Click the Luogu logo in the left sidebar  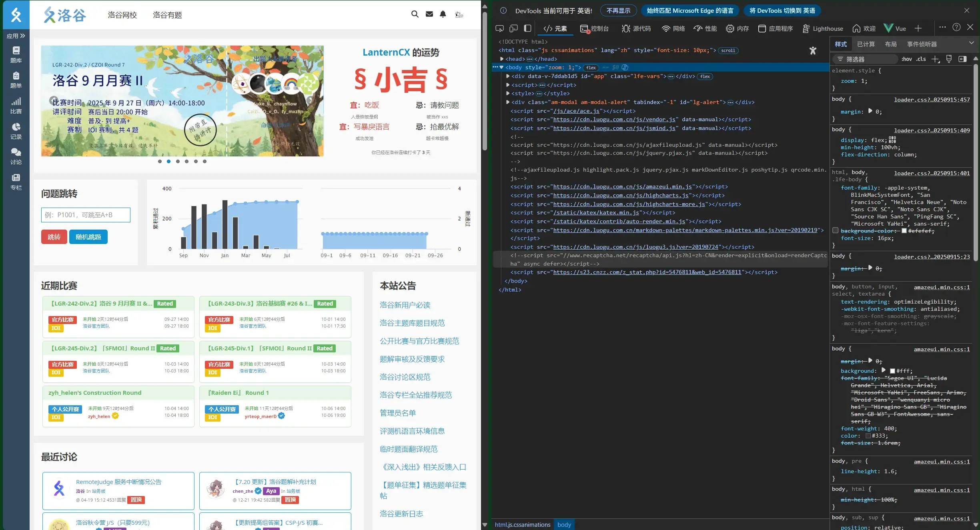point(16,15)
